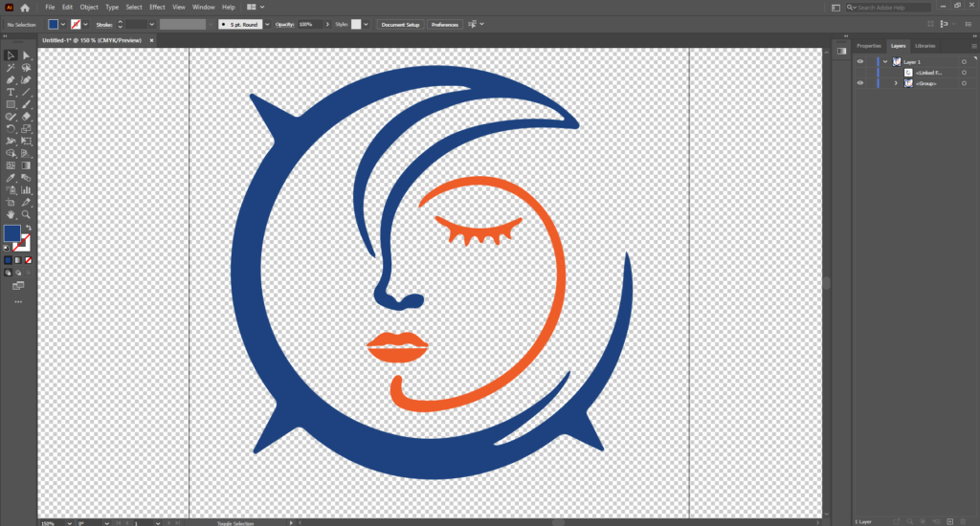Open the graphic Style dropdown
Screen dimensions: 980x526
tap(366, 24)
